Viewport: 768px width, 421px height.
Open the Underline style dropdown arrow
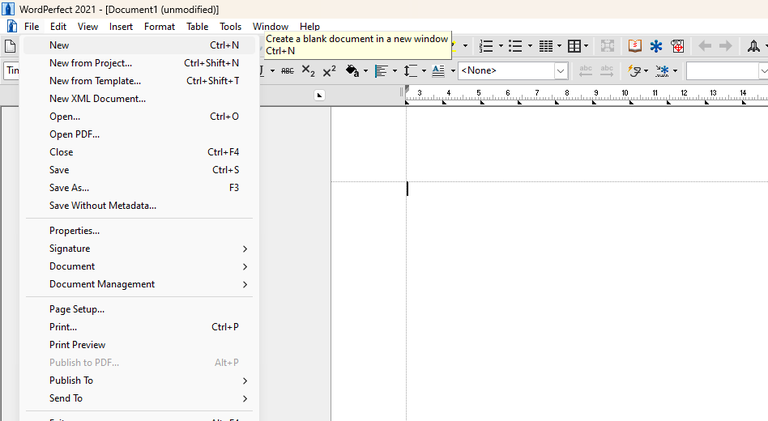tap(272, 71)
